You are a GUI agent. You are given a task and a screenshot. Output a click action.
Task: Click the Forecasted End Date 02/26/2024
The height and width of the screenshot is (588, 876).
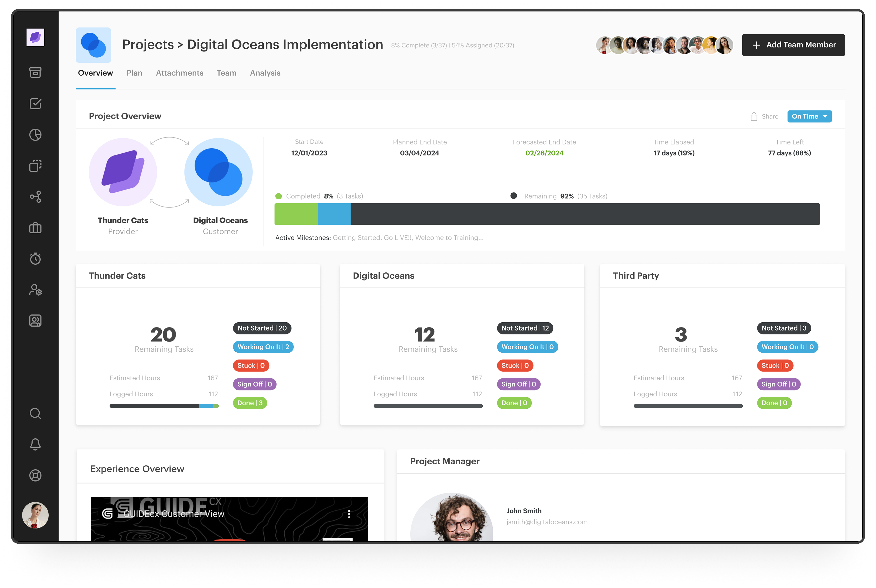pos(545,153)
